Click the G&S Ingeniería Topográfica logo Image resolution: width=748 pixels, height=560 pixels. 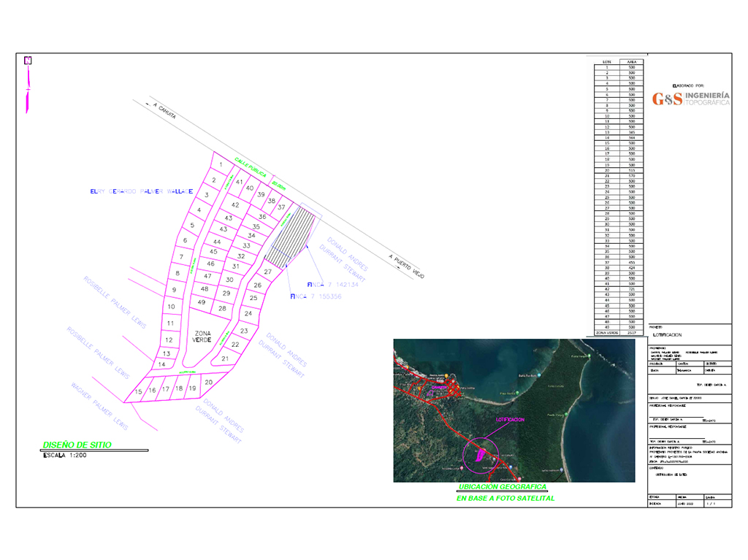(x=691, y=99)
